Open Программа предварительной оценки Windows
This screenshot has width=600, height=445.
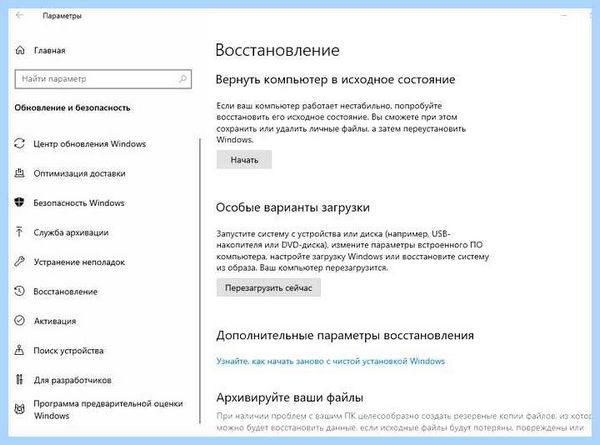pos(108,409)
